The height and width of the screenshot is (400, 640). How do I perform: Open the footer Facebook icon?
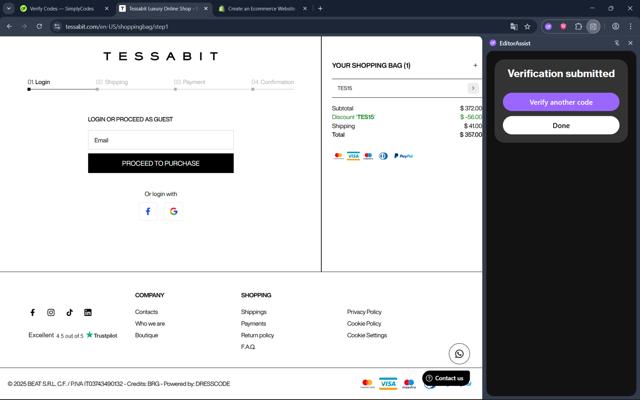33,312
